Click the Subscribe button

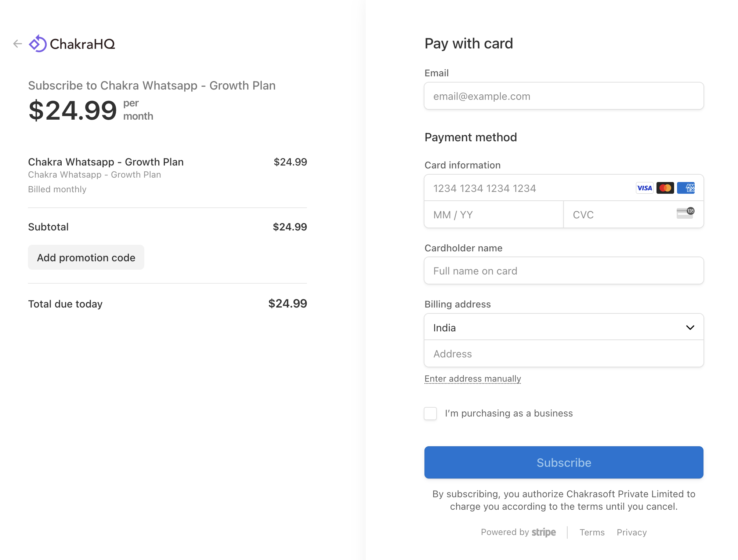click(564, 462)
